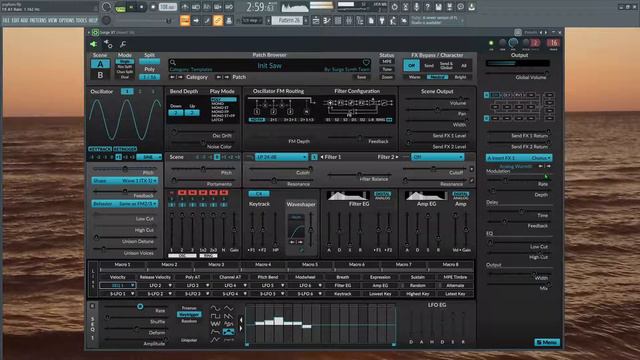Open Surge XT plugin wrench settings icon
This screenshot has height=360, width=640.
point(123,44)
